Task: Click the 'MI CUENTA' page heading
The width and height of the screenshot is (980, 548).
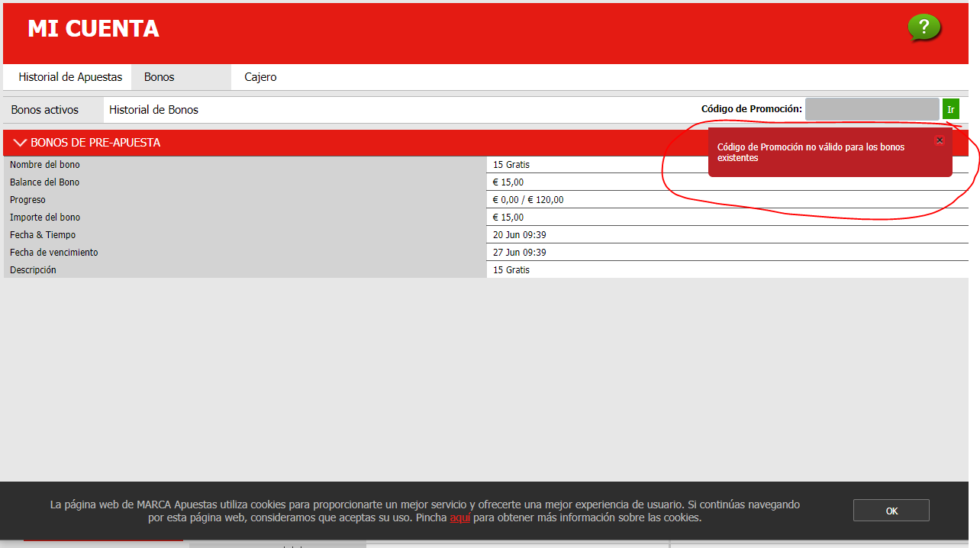Action: coord(93,28)
